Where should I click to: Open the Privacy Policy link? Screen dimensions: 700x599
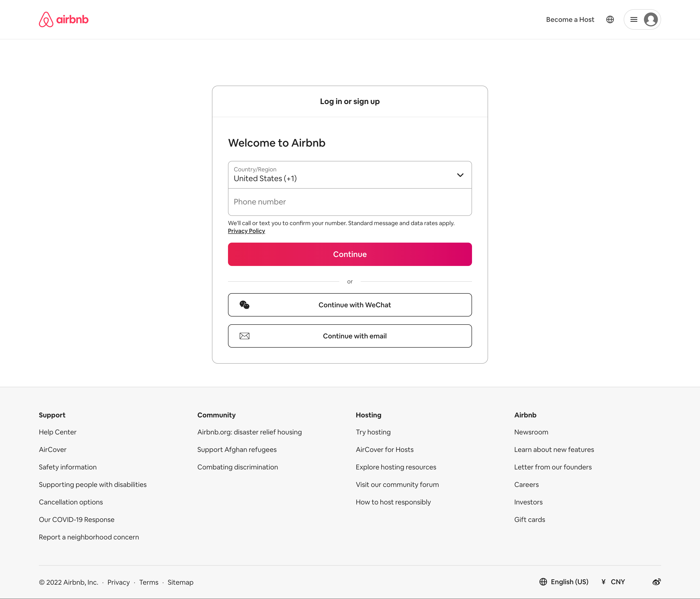[246, 231]
